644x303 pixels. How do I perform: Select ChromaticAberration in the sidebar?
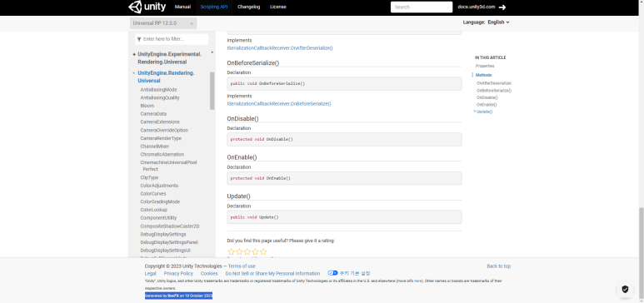point(162,154)
